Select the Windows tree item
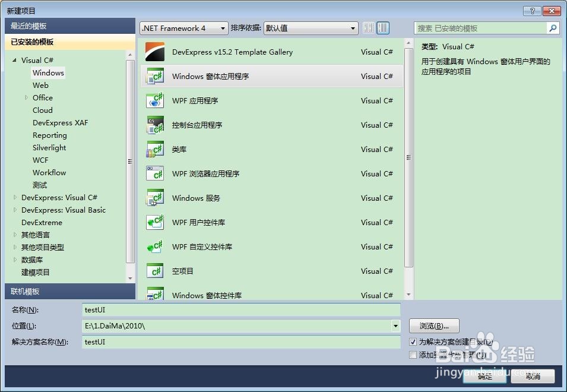Viewport: 567px width, 392px height. click(48, 72)
